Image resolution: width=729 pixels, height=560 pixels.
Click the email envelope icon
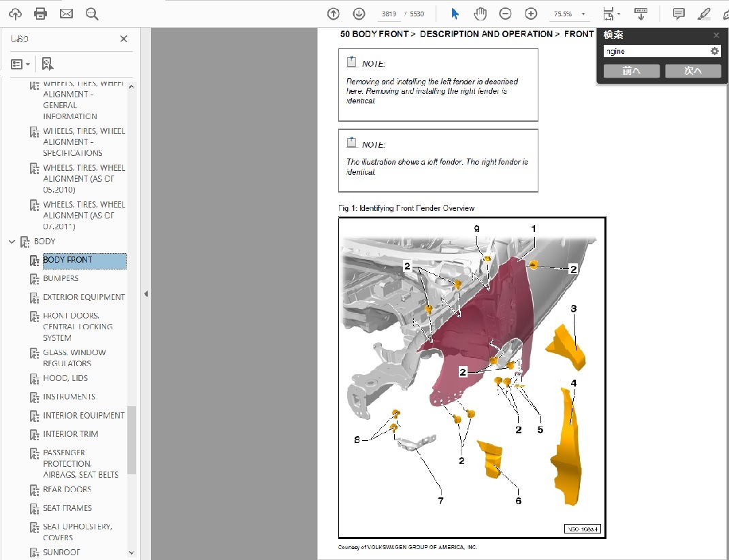(66, 14)
